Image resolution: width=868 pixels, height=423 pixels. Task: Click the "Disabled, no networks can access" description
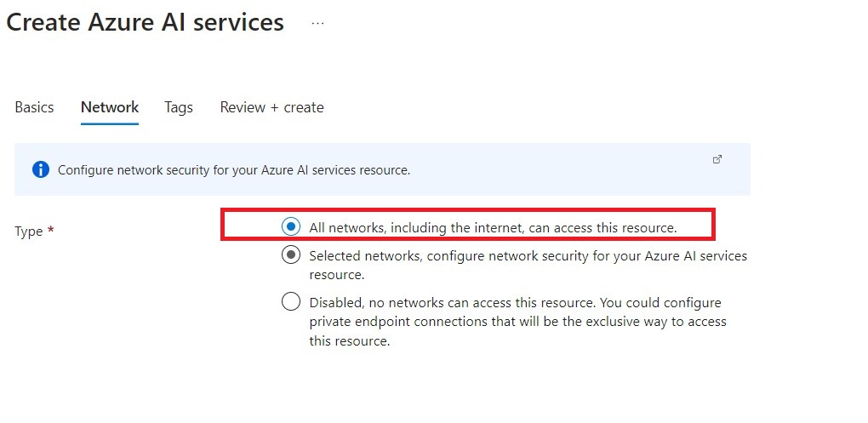pyautogui.click(x=515, y=303)
